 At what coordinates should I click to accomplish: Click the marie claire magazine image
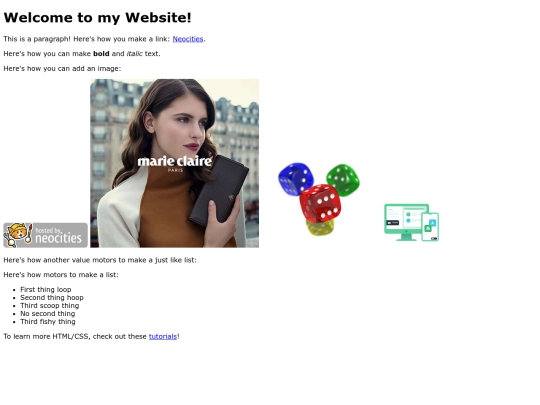point(175,163)
